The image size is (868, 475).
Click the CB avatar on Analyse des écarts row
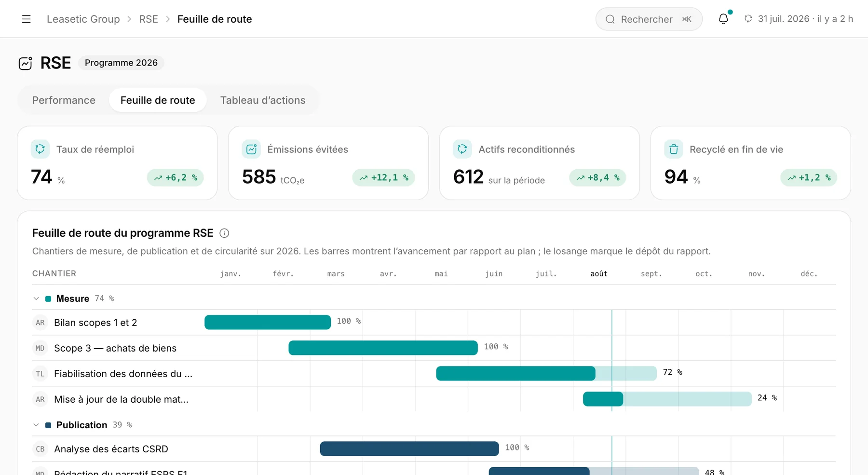[x=40, y=449]
